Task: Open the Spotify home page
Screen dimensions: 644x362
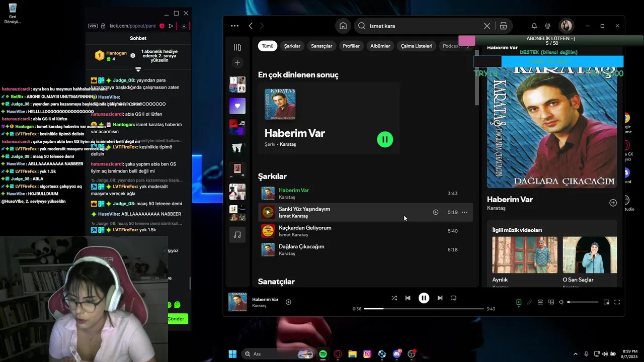Action: coord(343,26)
